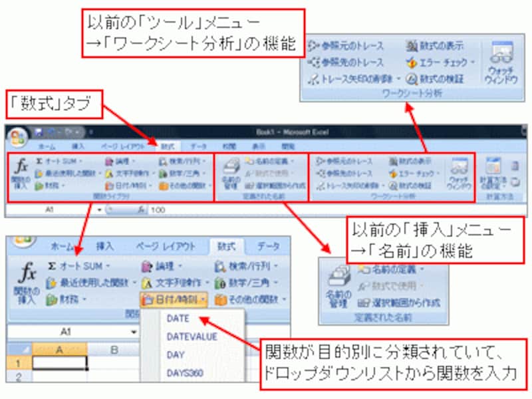532x399 pixels.
Task: Click the fx button beside the formula bar
Action: (142, 210)
